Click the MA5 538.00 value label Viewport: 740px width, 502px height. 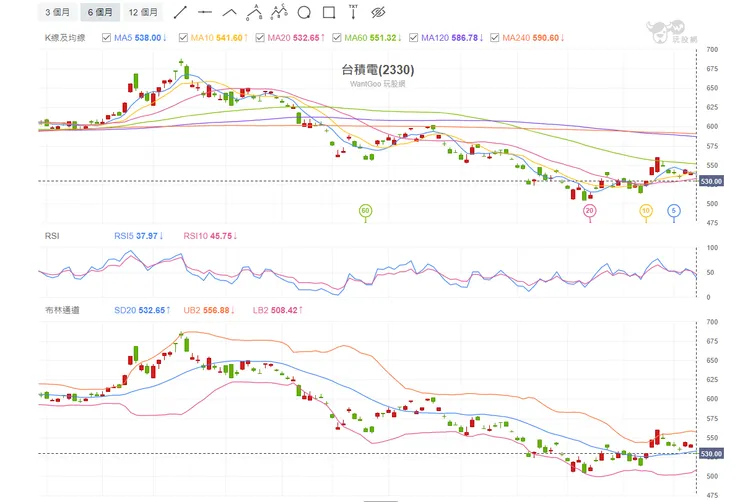point(140,38)
